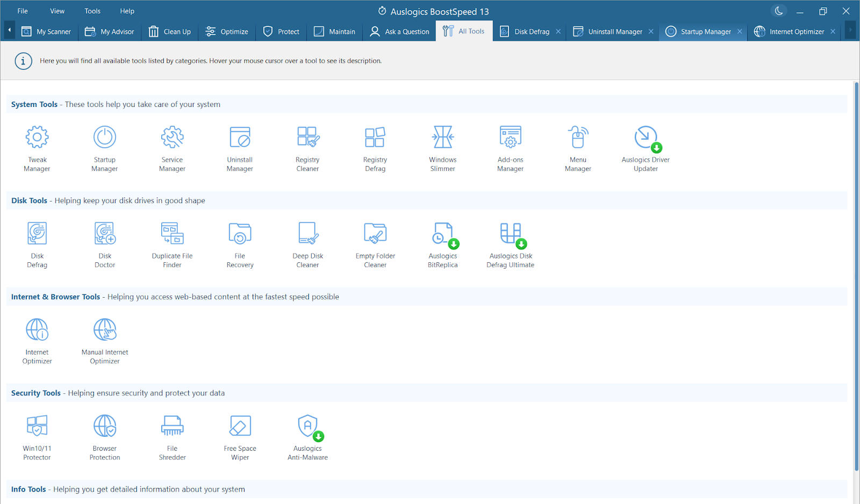Open the File menu
860x504 pixels.
pyautogui.click(x=23, y=11)
